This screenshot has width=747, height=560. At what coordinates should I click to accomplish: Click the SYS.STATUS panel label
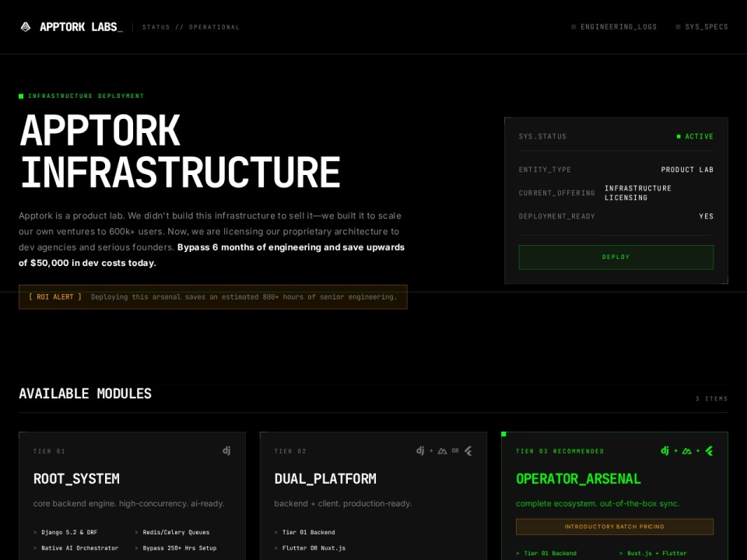(542, 137)
